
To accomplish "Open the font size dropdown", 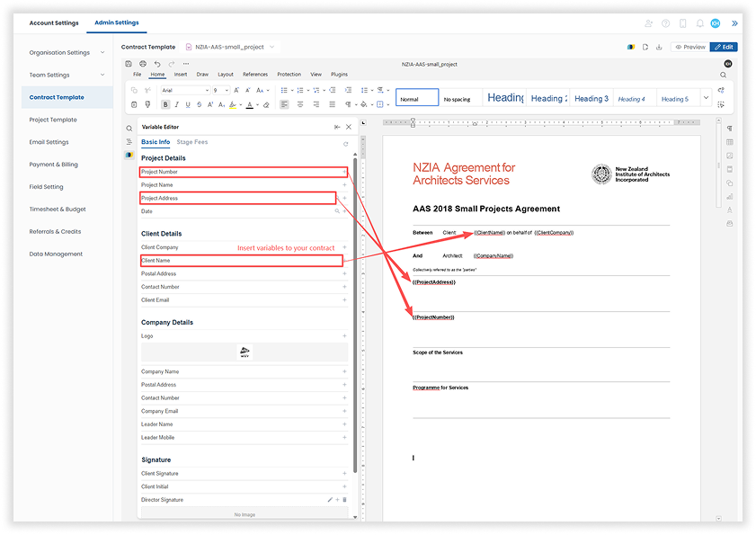I will click(x=227, y=90).
